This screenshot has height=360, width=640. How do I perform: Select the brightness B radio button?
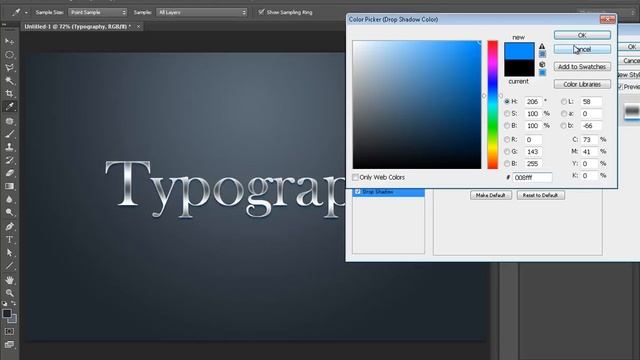pos(507,125)
